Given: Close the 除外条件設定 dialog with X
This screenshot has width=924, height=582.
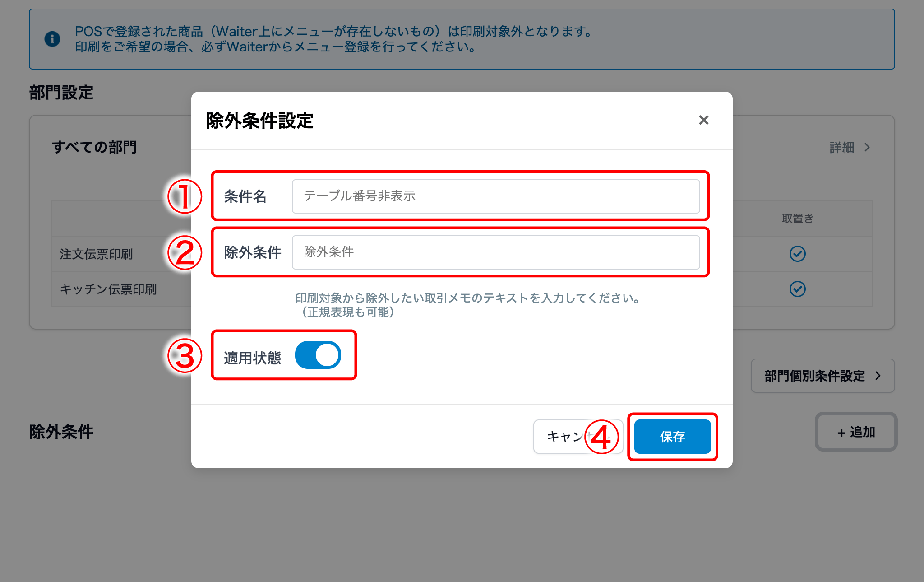Looking at the screenshot, I should click(703, 120).
